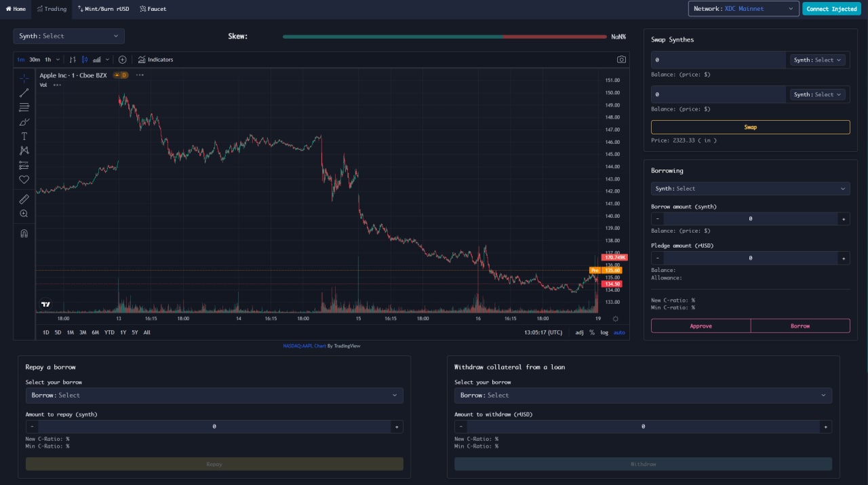The image size is (868, 485).
Task: Click the Swap button
Action: pos(751,127)
